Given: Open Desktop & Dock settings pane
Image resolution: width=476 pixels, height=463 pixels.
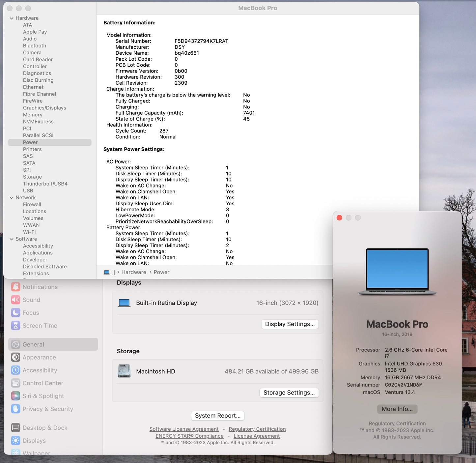Looking at the screenshot, I should pos(45,428).
